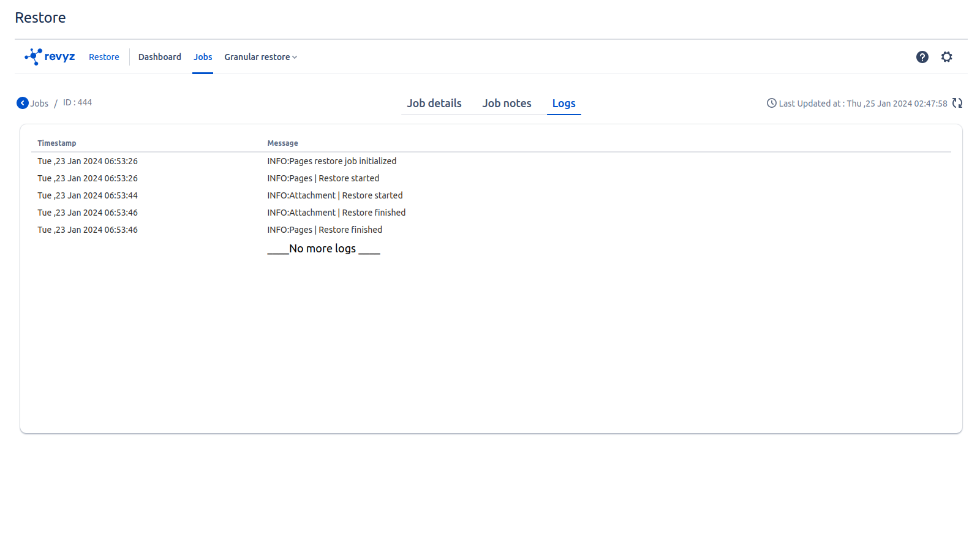Click the refresh icon beside last updated
This screenshot has height=536, width=980.
957,104
